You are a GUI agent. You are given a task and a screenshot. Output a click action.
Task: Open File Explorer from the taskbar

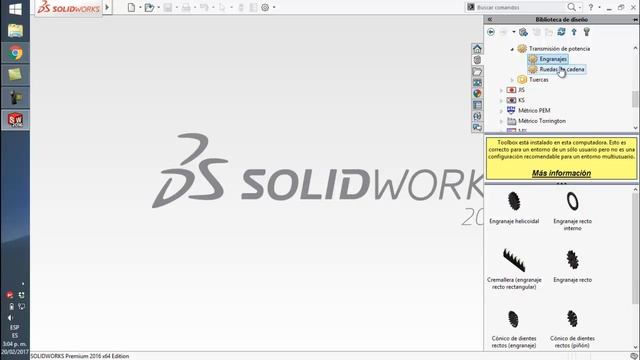[x=15, y=31]
